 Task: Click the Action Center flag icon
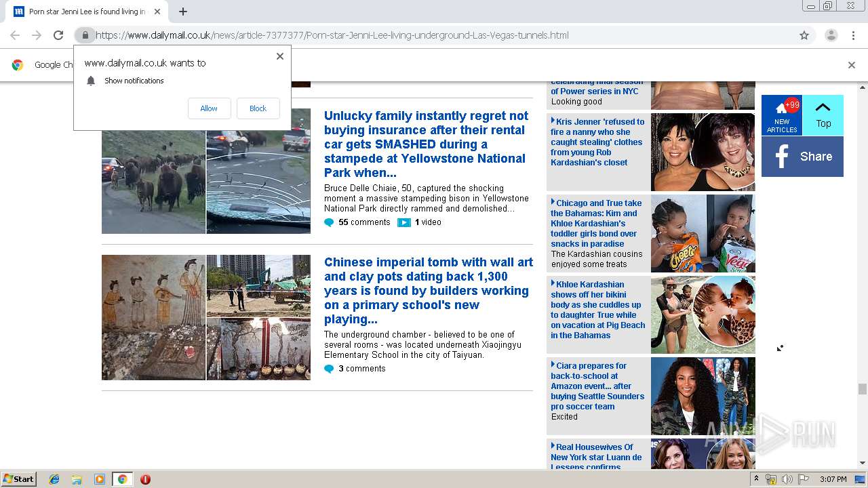tap(804, 479)
